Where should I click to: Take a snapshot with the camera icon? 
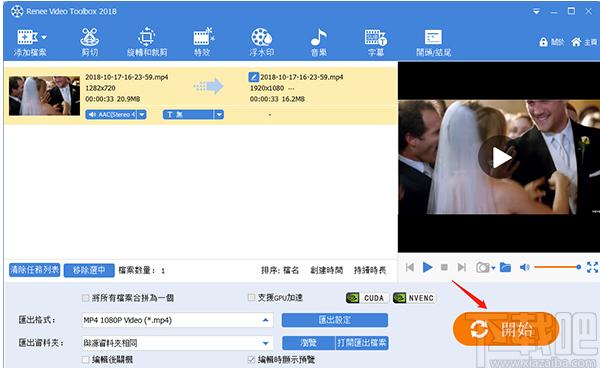click(483, 267)
